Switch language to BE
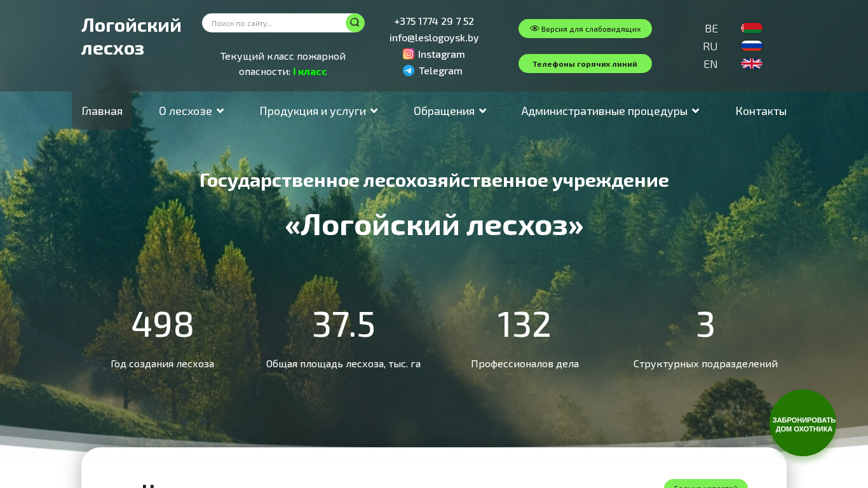Image resolution: width=868 pixels, height=488 pixels. [712, 29]
